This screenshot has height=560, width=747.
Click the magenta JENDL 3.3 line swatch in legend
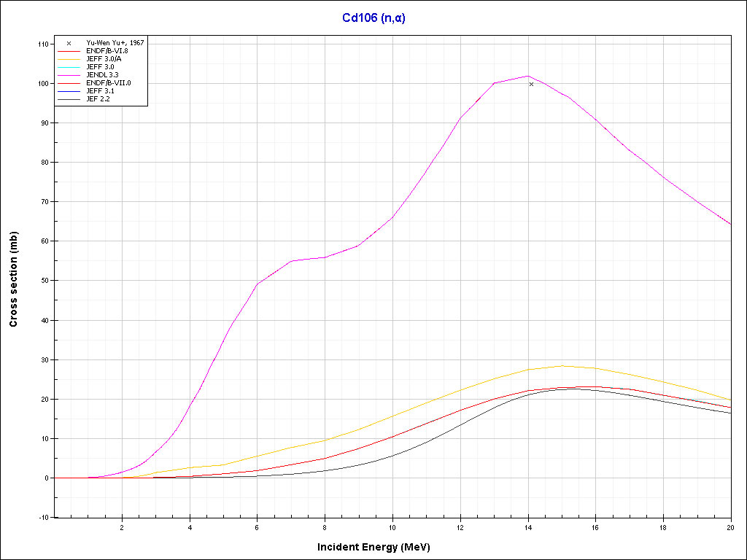click(x=69, y=75)
